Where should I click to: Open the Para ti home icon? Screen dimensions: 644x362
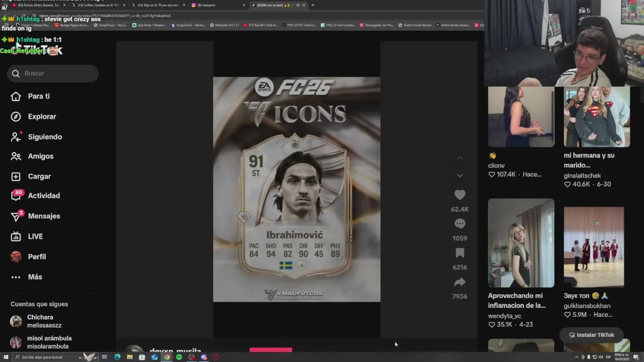click(x=16, y=97)
